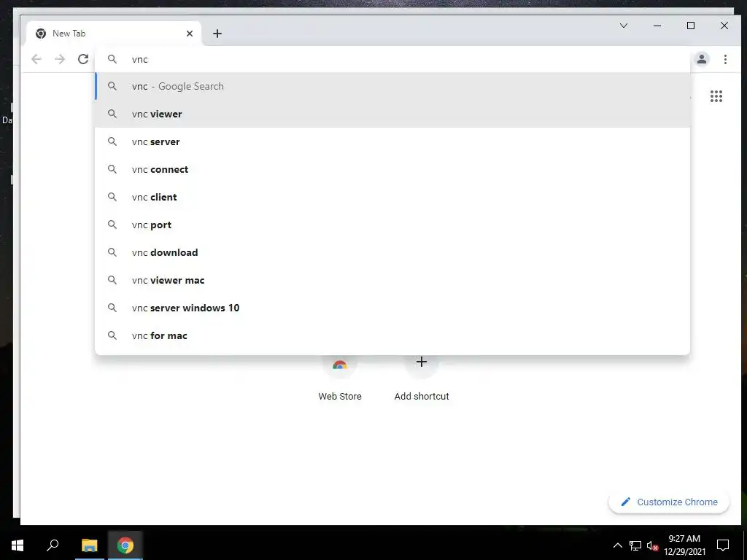Screen dimensions: 747x560
Task: Click the omnibox containing vnc
Action: click(x=392, y=59)
